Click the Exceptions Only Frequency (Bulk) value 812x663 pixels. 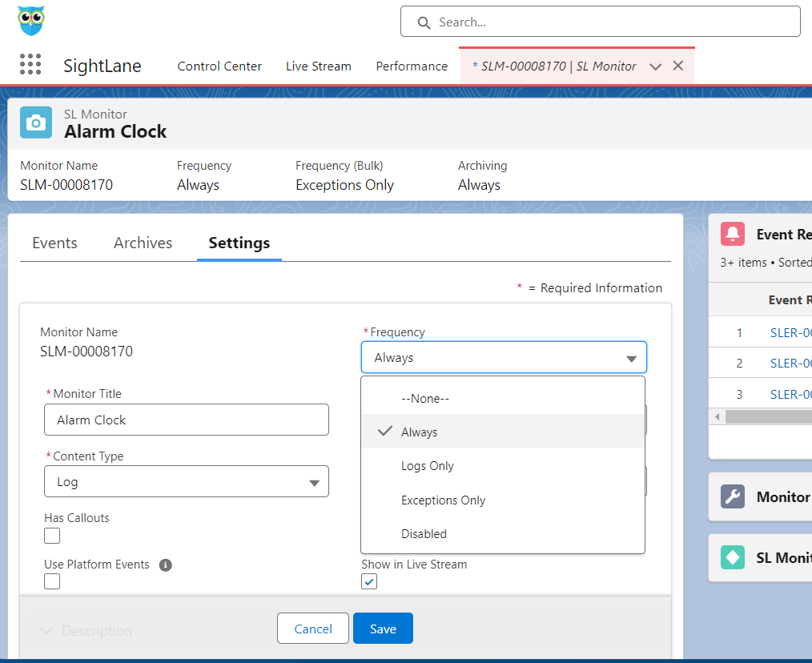coord(345,185)
